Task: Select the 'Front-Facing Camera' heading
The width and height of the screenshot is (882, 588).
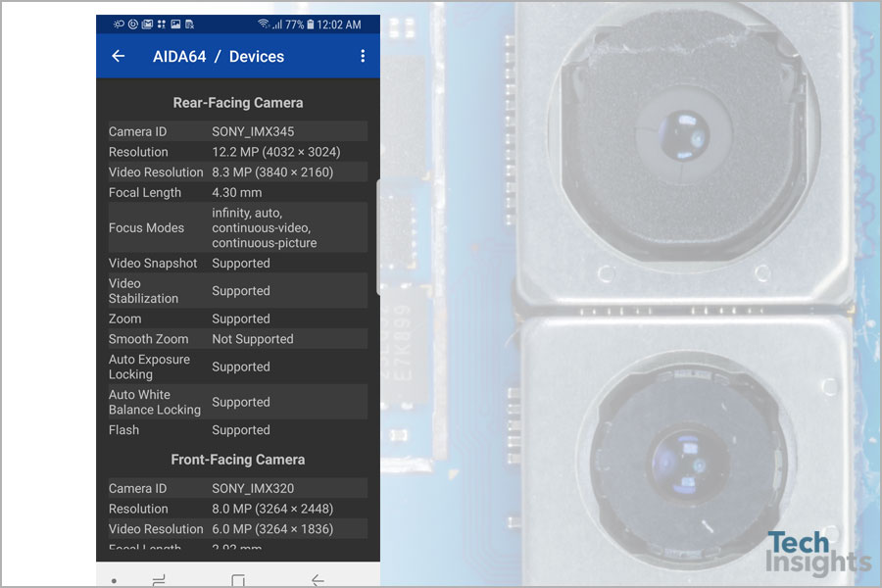Action: pyautogui.click(x=238, y=460)
